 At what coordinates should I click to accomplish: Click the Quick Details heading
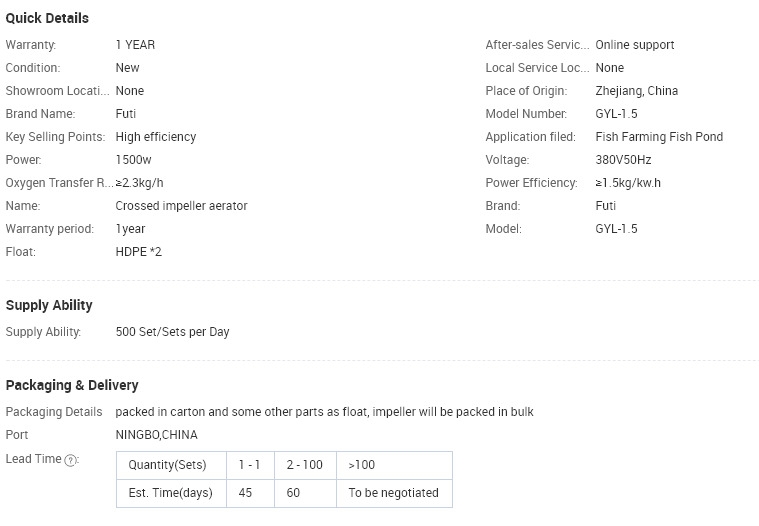47,18
